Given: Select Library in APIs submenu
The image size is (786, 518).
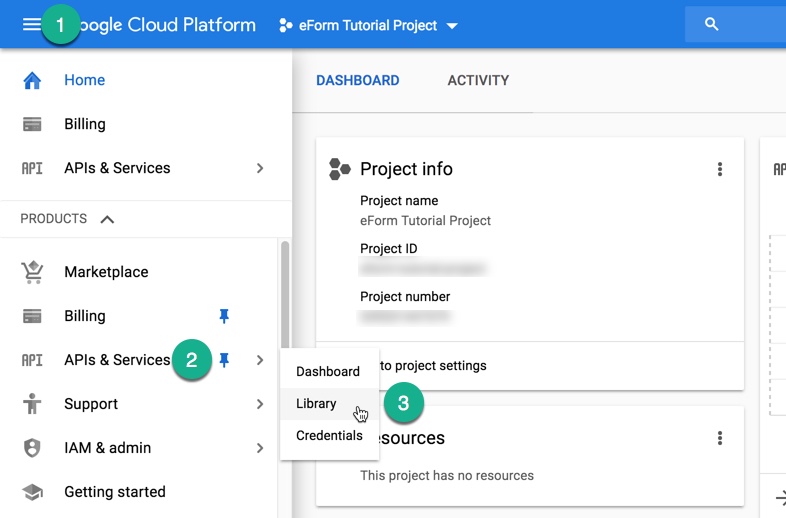Looking at the screenshot, I should [x=329, y=404].
